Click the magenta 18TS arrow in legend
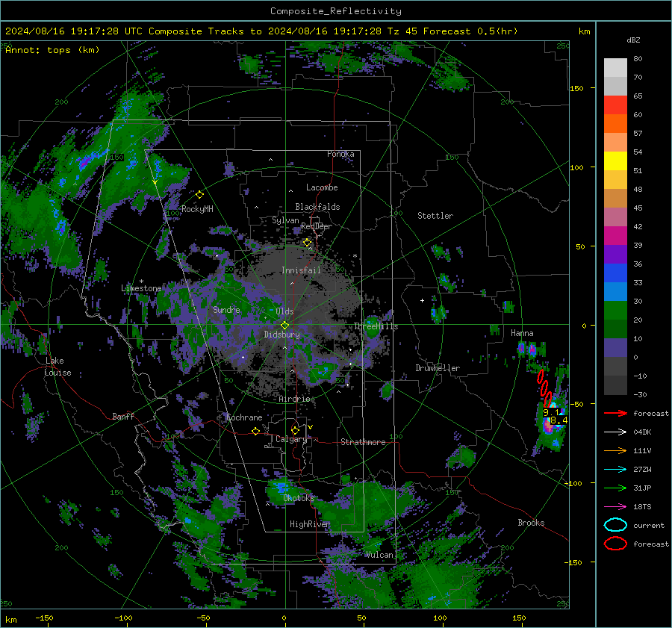The width and height of the screenshot is (672, 628). 615,506
